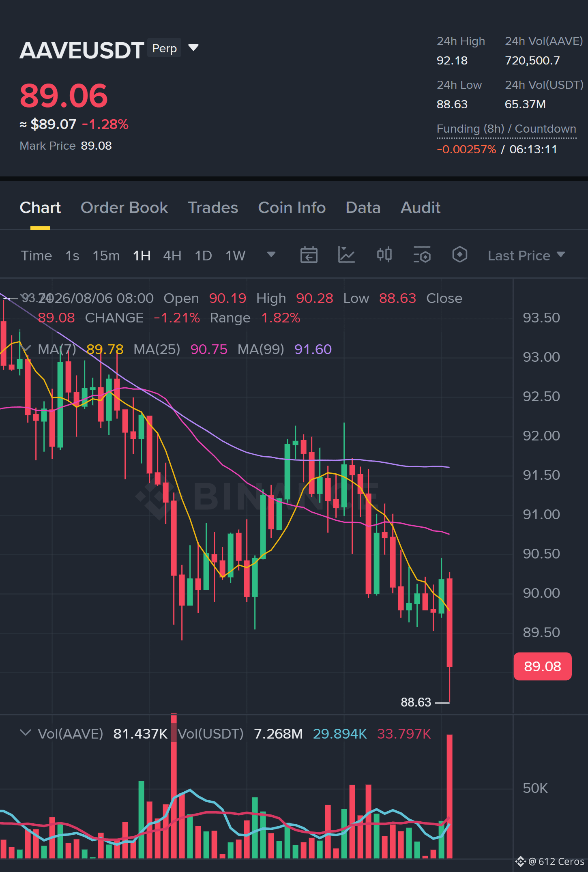Click the Perp contract type badge
Viewport: 588px width, 872px height.
[164, 48]
